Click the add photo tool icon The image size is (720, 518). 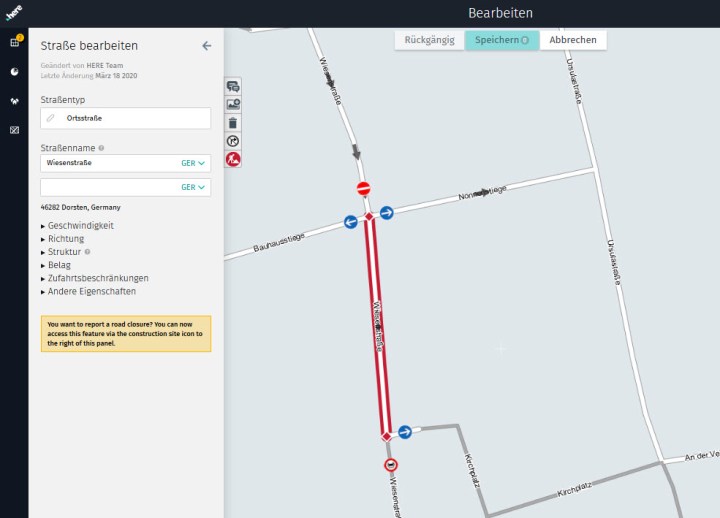pos(233,105)
